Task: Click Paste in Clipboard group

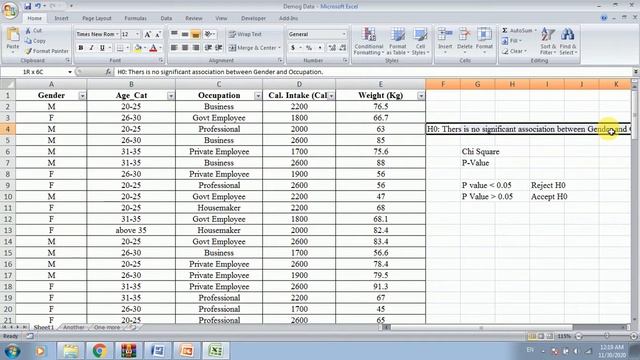Action: coord(13,40)
